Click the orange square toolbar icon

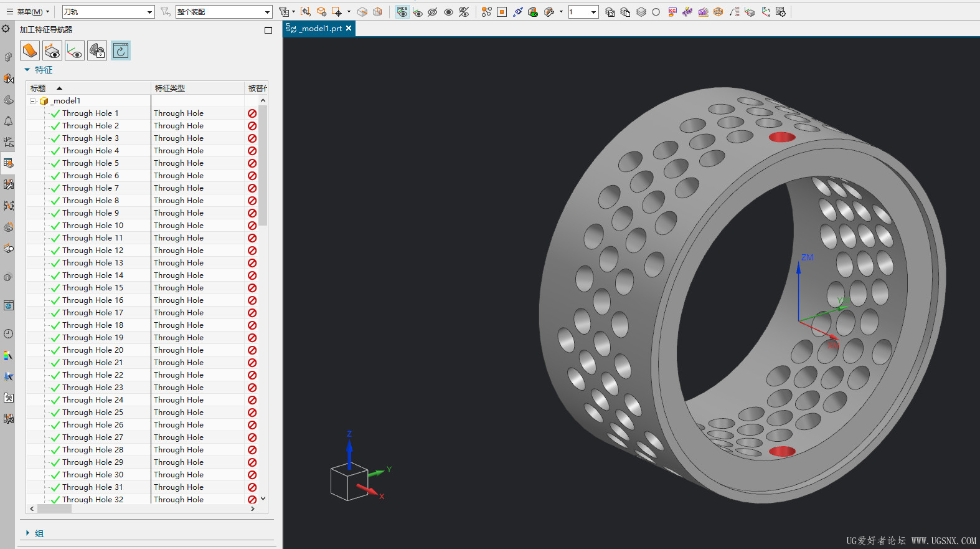click(502, 12)
